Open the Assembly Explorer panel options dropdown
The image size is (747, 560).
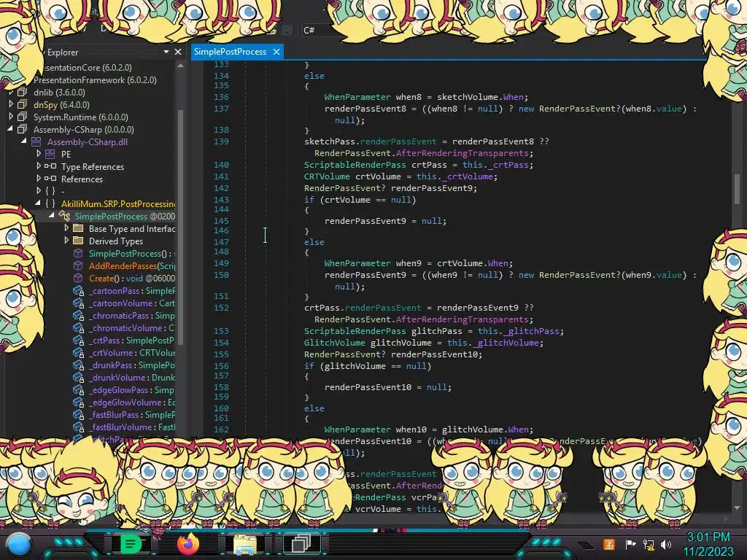[166, 52]
